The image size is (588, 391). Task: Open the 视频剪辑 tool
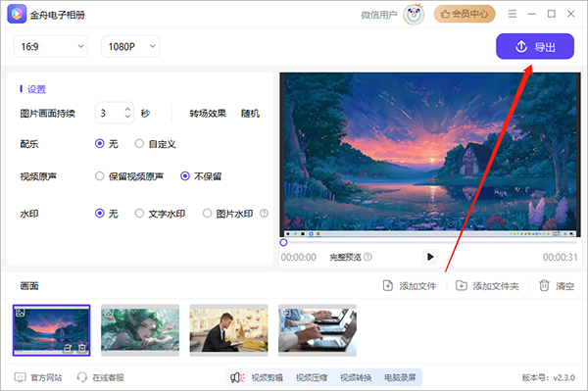tap(267, 377)
